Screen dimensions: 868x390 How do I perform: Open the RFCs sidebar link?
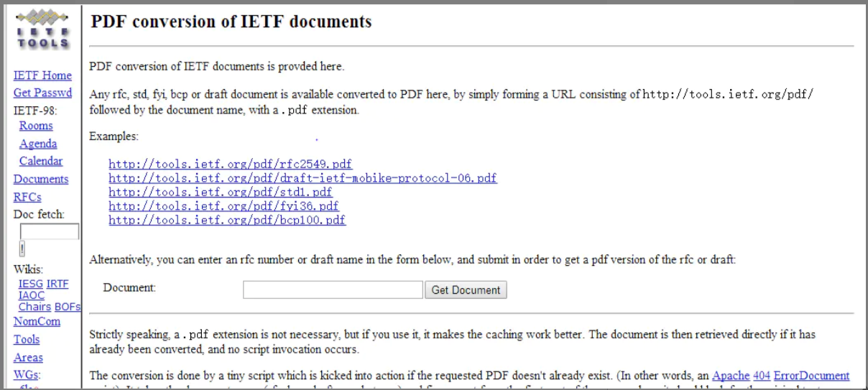tap(27, 197)
